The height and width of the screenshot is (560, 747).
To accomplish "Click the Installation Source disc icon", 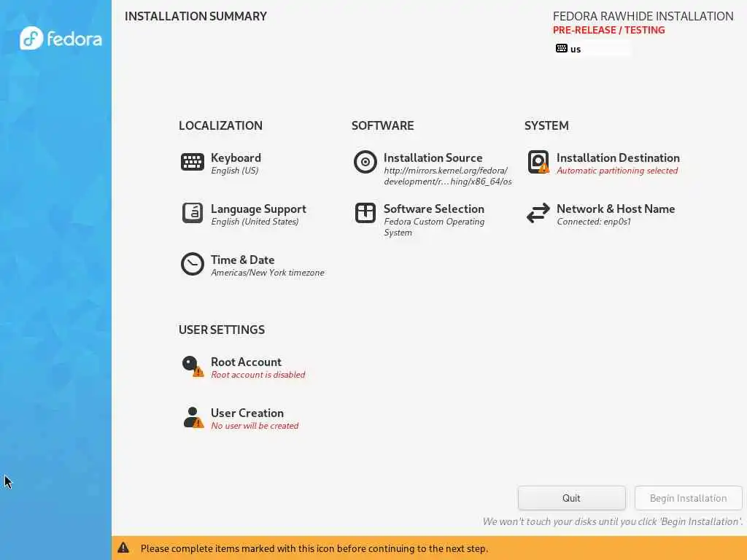I will tap(365, 162).
